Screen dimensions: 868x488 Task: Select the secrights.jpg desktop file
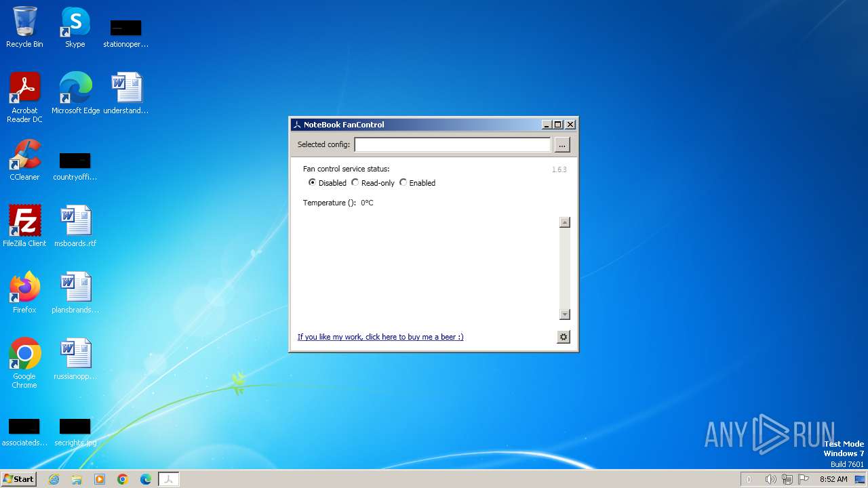click(x=75, y=432)
